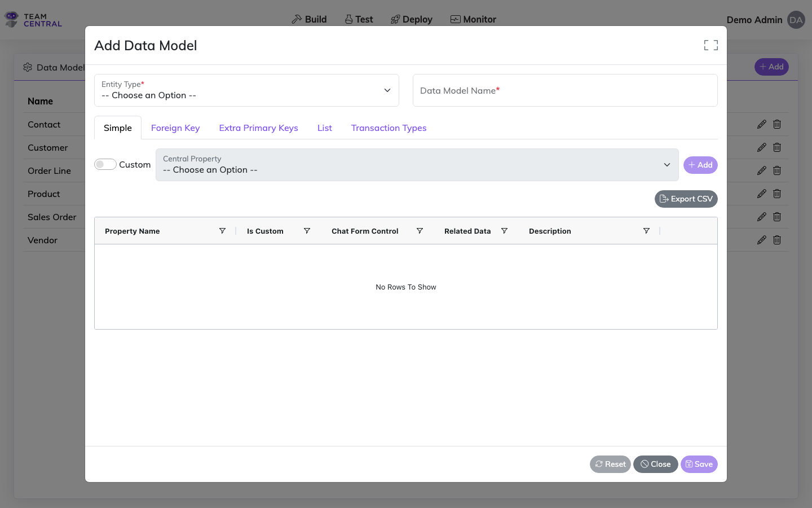Image resolution: width=812 pixels, height=508 pixels.
Task: Save the new data model
Action: (x=699, y=464)
